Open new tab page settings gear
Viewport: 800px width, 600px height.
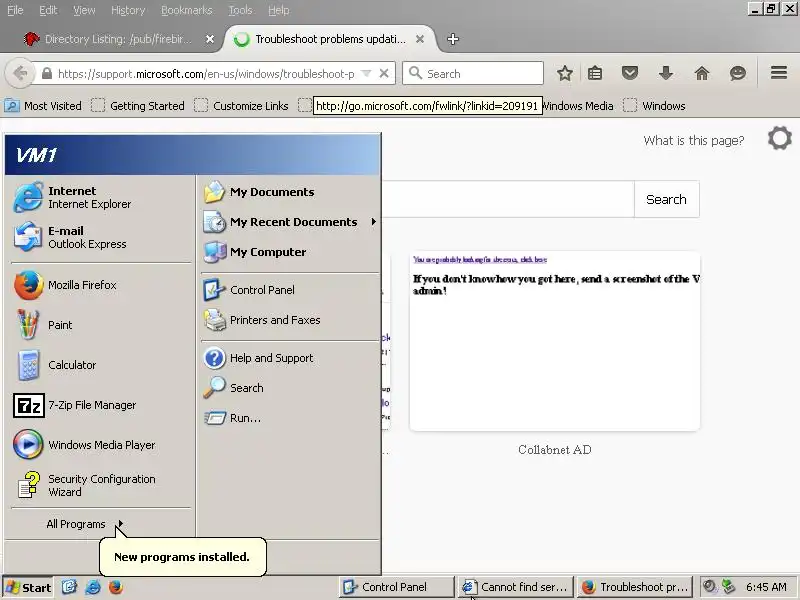pos(780,138)
